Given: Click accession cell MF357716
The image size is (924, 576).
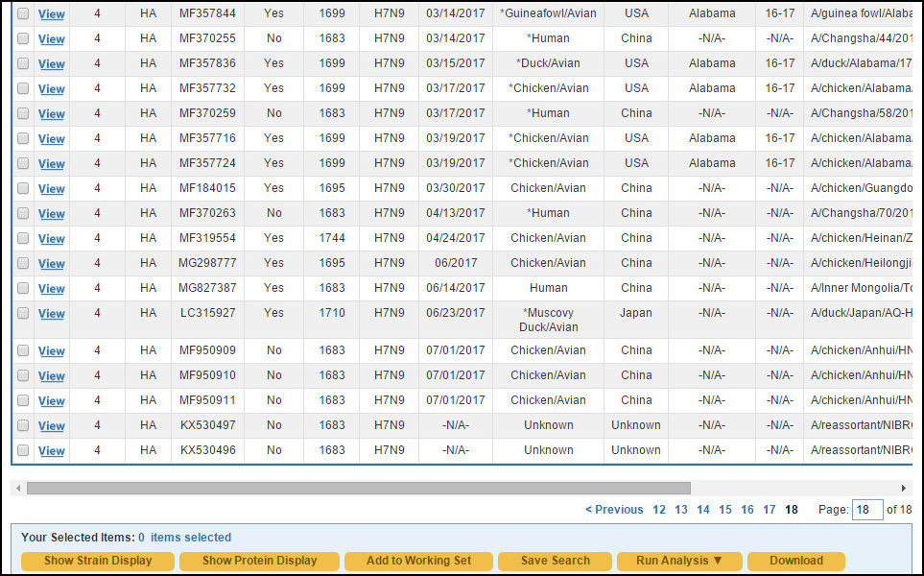Looking at the screenshot, I should (207, 138).
